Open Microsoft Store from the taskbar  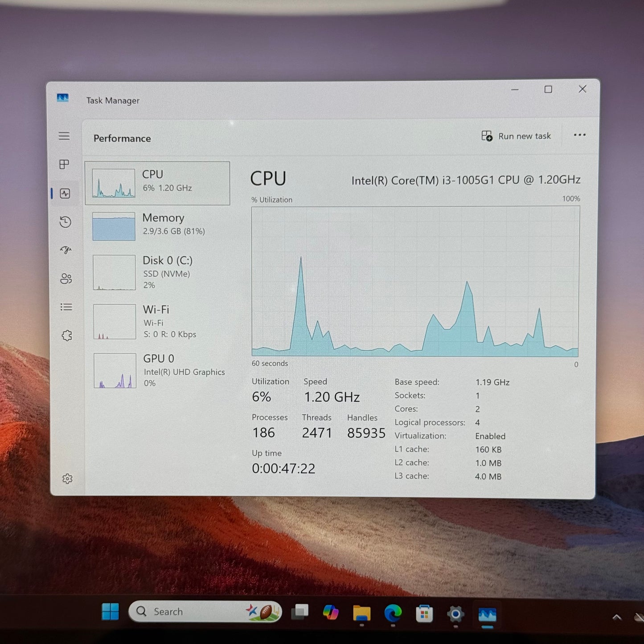click(424, 614)
